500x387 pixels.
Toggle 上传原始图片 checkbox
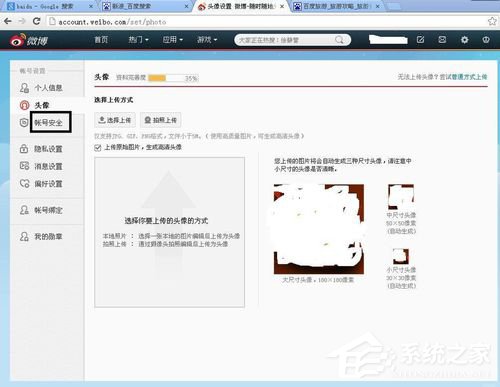pos(98,147)
